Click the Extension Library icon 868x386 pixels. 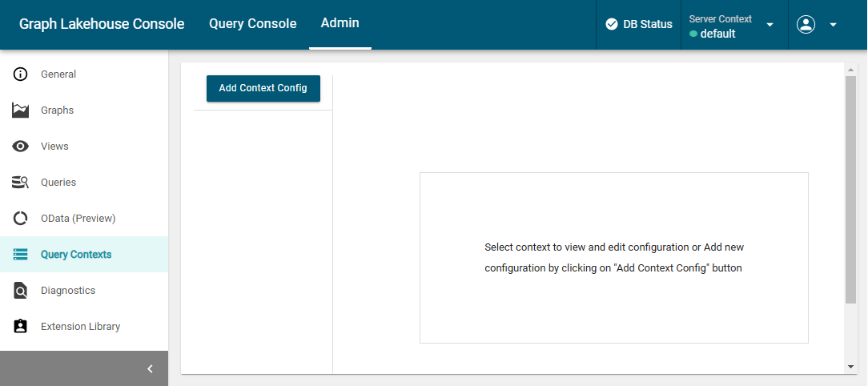pyautogui.click(x=21, y=327)
